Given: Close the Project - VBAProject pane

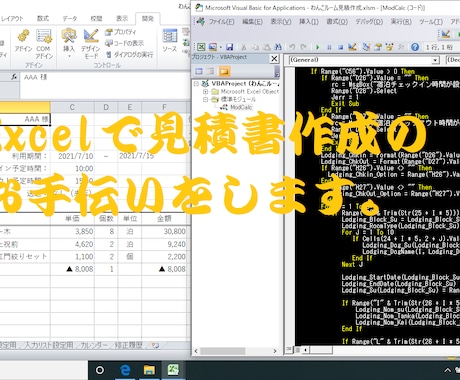Looking at the screenshot, I should pyautogui.click(x=274, y=59).
